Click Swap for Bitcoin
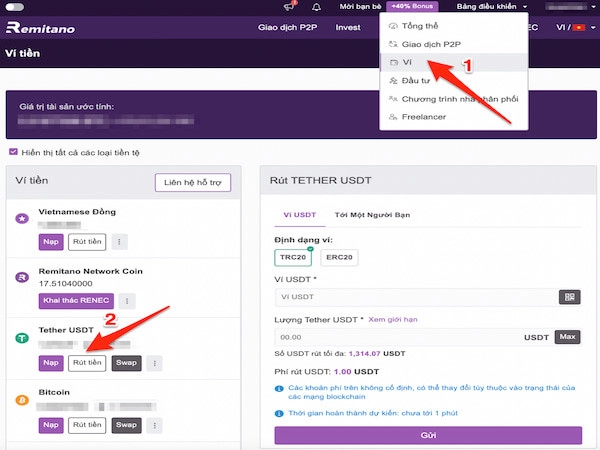 (x=126, y=425)
